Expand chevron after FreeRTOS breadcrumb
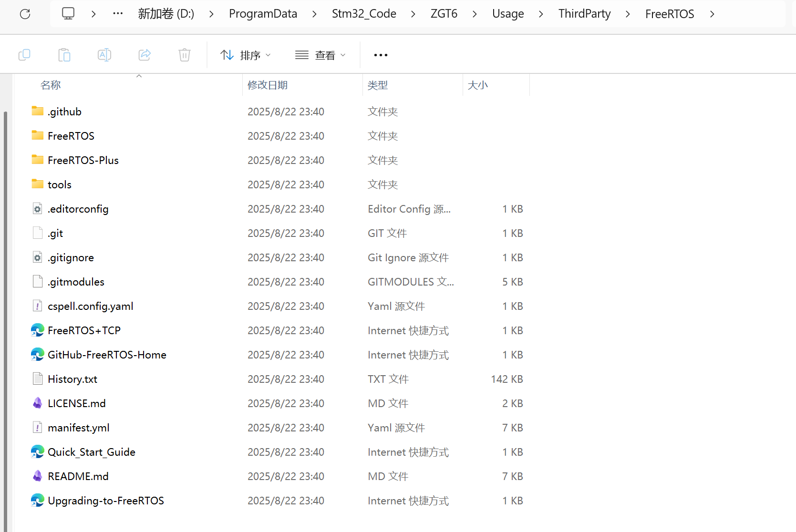796x532 pixels. tap(712, 14)
